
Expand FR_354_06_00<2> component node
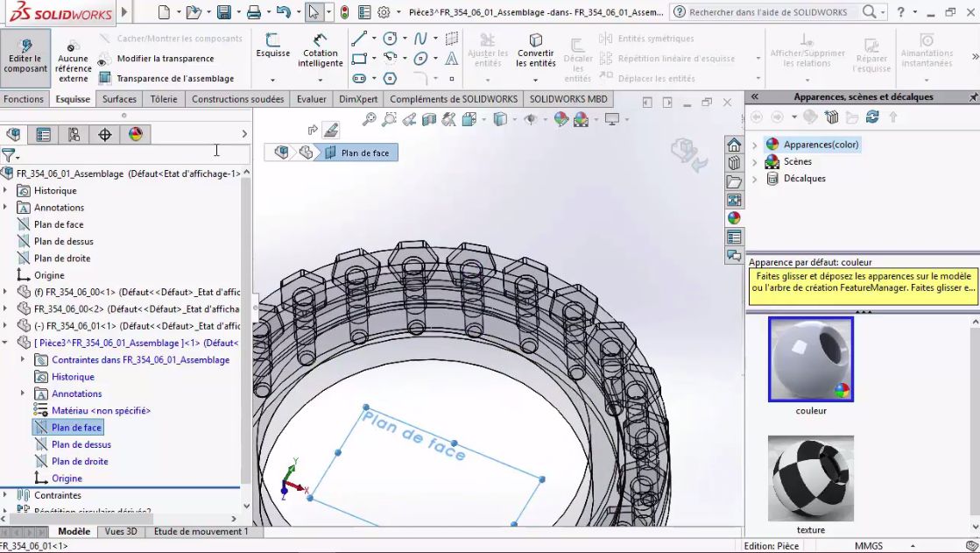click(5, 308)
